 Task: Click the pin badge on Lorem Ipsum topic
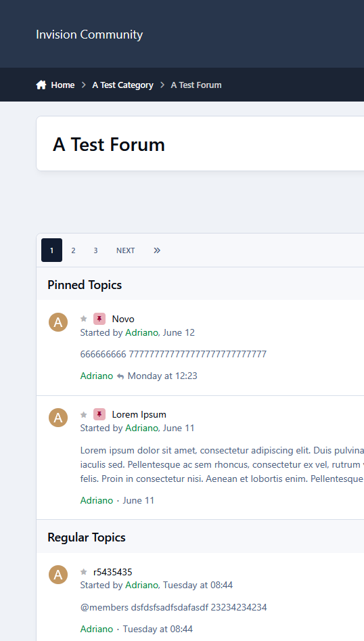99,414
